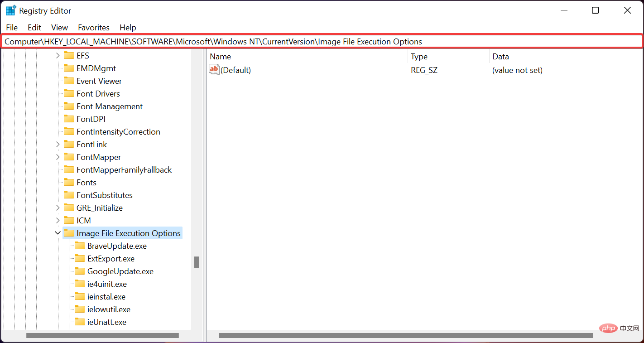This screenshot has width=644, height=343.
Task: Click the GoogleUpdate.exe folder icon
Action: coord(80,271)
